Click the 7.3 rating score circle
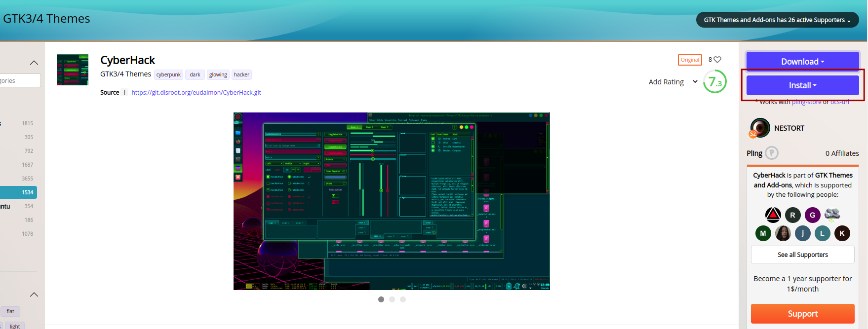The image size is (868, 329). click(x=715, y=82)
